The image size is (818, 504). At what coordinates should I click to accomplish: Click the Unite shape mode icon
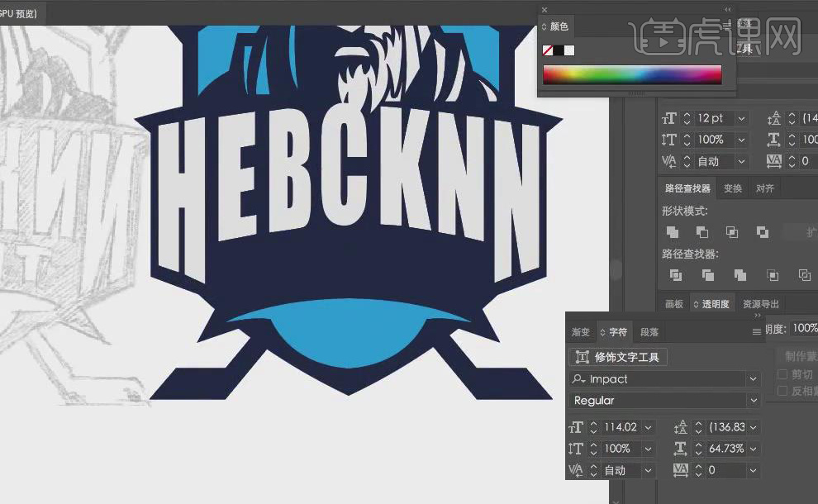click(673, 232)
